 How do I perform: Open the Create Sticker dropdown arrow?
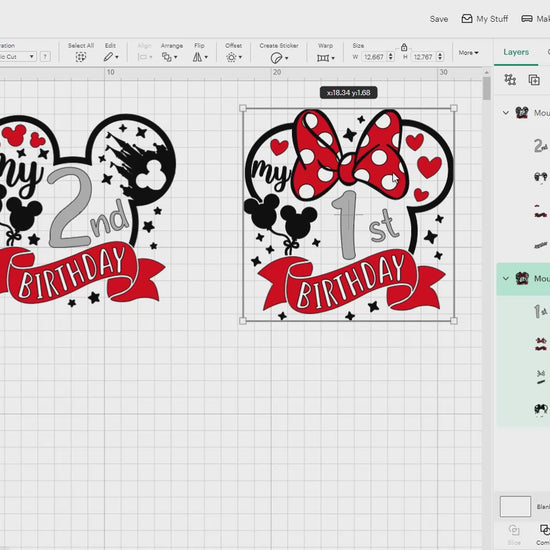point(287,58)
